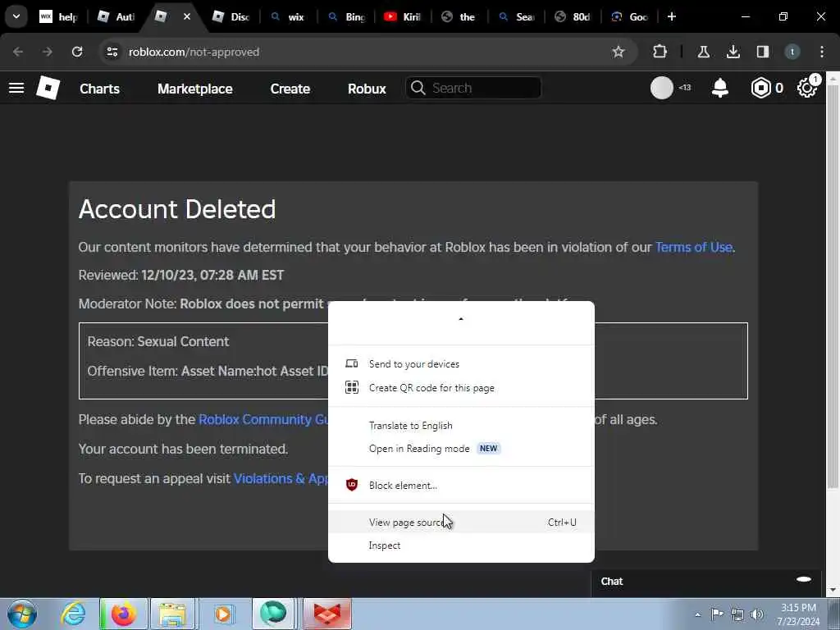Open Roblox notifications bell
Screen dimensions: 840x630
click(720, 88)
